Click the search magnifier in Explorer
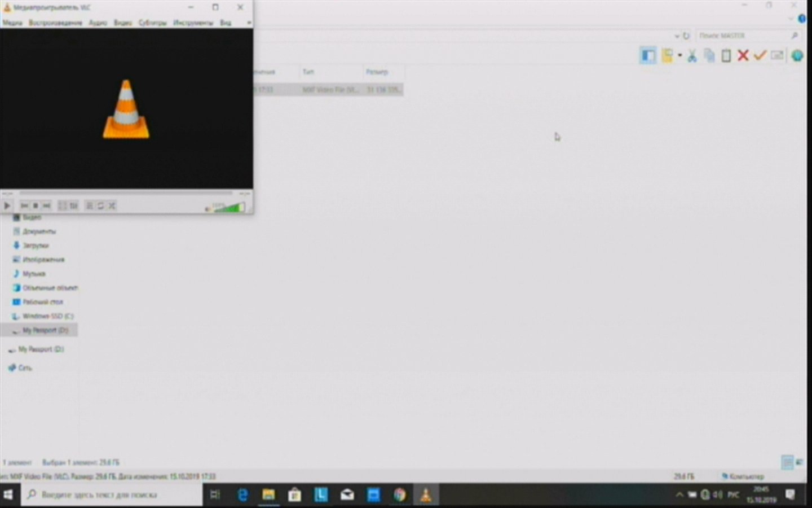Image resolution: width=812 pixels, height=508 pixels. [795, 36]
